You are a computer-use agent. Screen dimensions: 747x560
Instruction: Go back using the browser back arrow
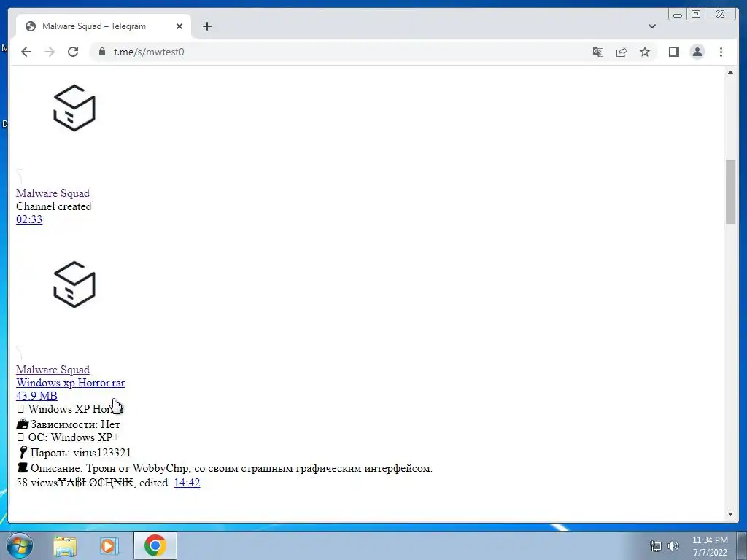[x=26, y=52]
